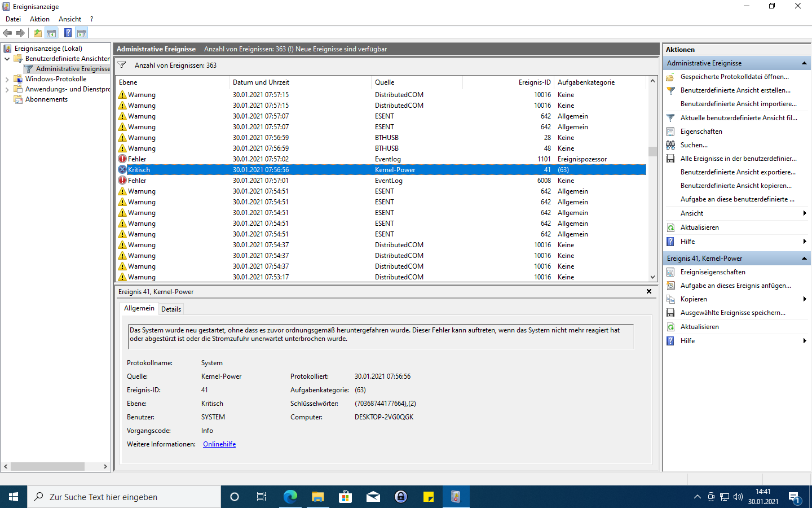812x508 pixels.
Task: Click left tree pane horizontal scrollbar right arrow
Action: pyautogui.click(x=105, y=467)
